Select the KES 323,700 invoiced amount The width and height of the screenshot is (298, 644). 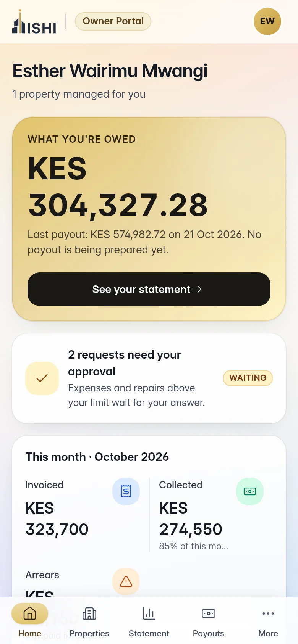click(x=57, y=519)
